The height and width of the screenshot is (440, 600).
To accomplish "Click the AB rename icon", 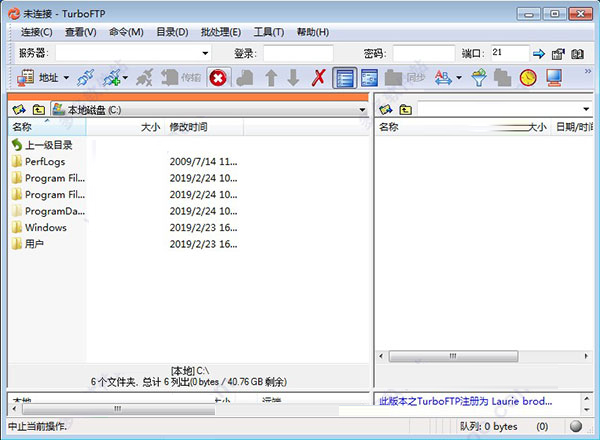I will coord(443,78).
